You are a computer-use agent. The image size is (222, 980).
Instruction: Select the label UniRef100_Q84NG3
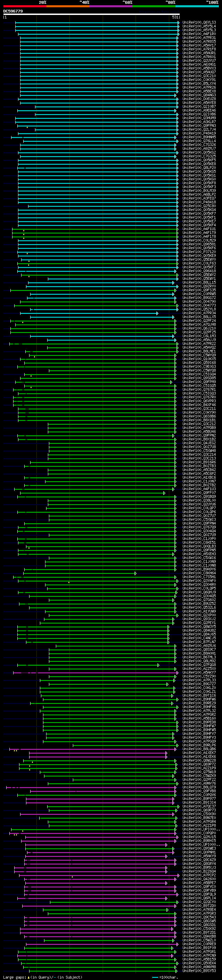[199, 95]
